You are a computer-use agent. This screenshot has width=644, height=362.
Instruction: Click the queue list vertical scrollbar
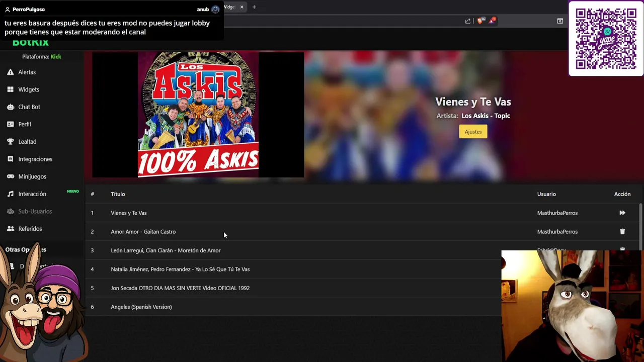(x=640, y=226)
